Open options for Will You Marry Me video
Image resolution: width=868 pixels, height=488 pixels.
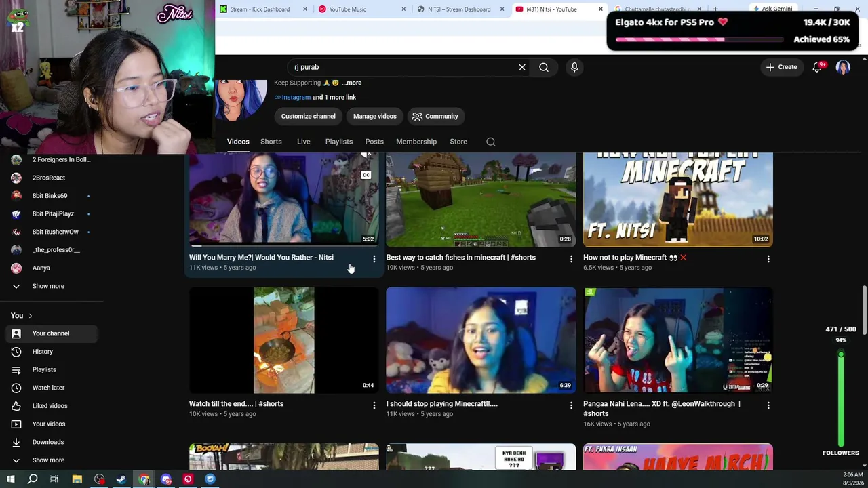[374, 258]
